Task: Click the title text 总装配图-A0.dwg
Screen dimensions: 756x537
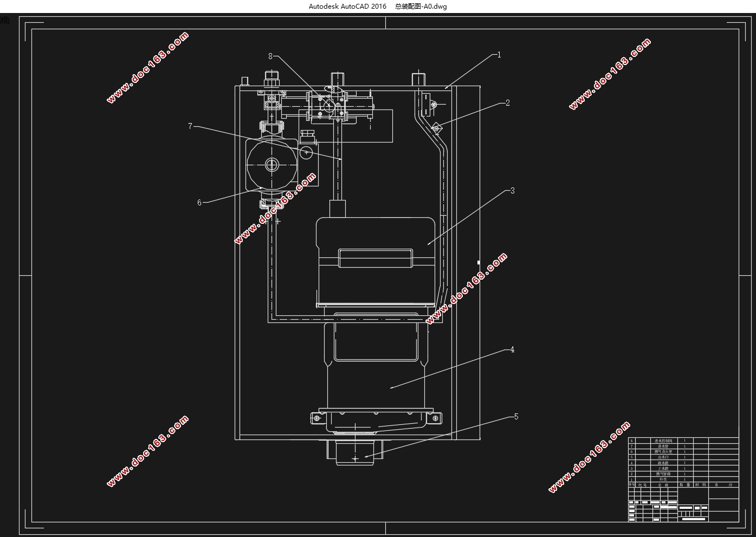Action: [421, 7]
